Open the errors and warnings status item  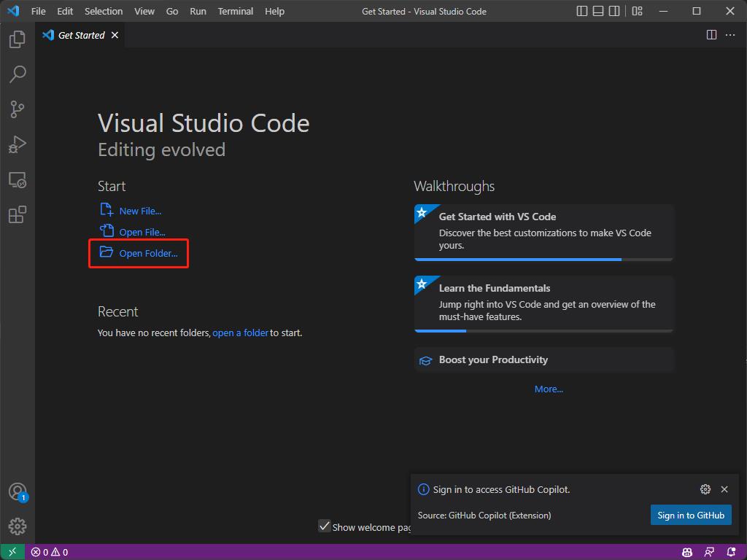(x=50, y=553)
